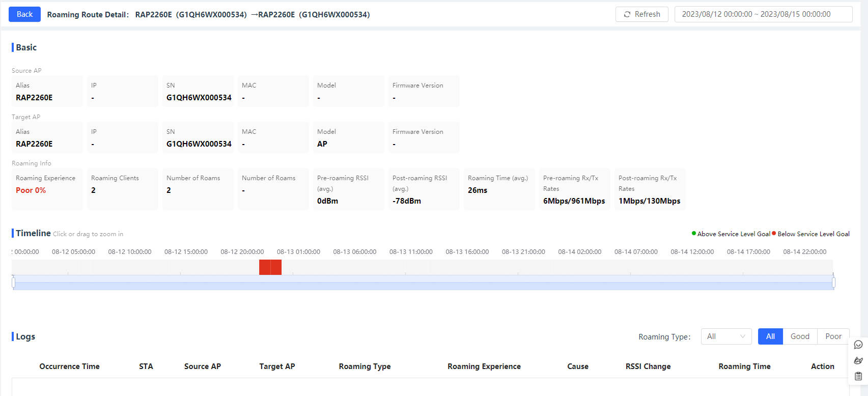Click the left handle of timeline zoom slider
Image resolution: width=868 pixels, height=396 pixels.
tap(13, 282)
